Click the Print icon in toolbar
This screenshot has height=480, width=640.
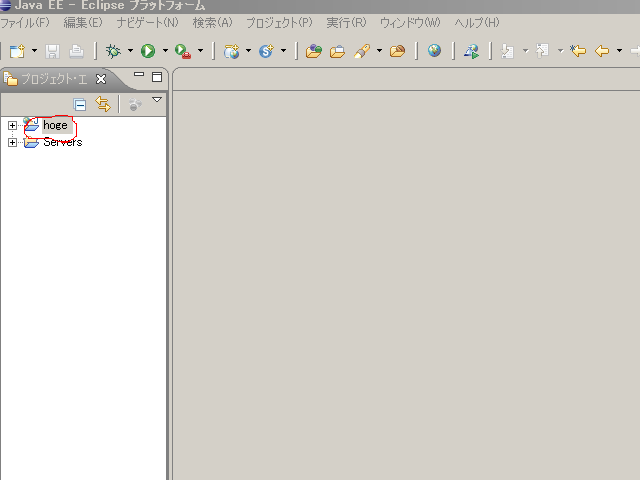point(76,51)
